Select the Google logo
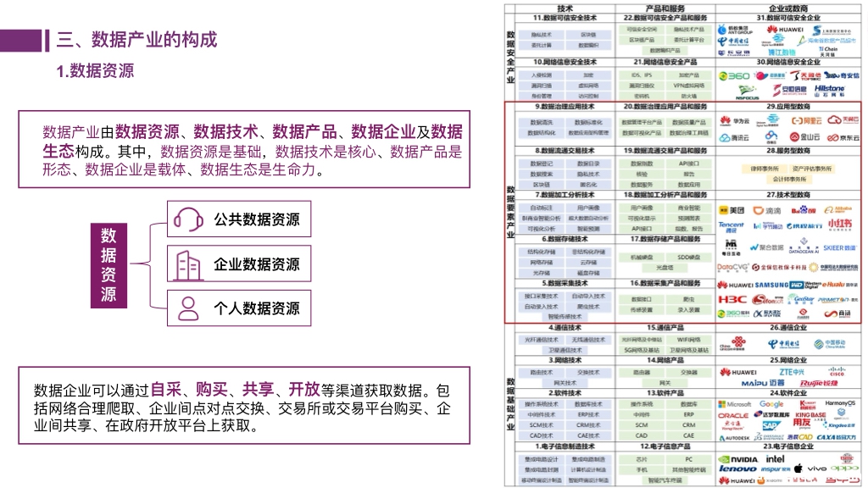The height and width of the screenshot is (488, 868). click(771, 404)
